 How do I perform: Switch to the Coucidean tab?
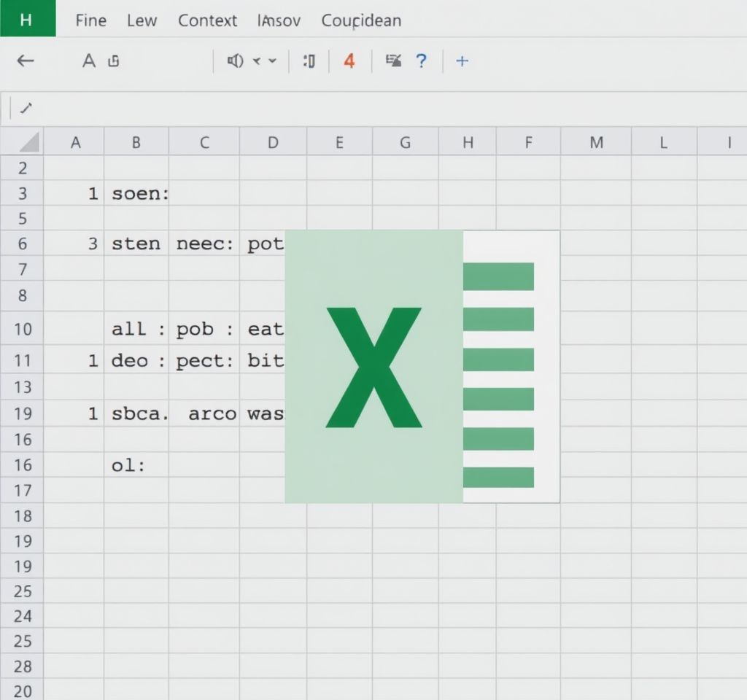[x=361, y=20]
